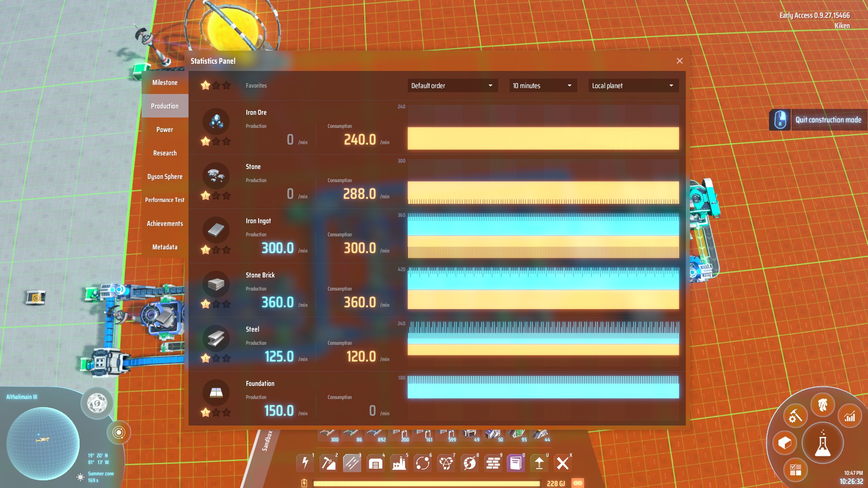Select the mining pickaxe build category

[328, 463]
